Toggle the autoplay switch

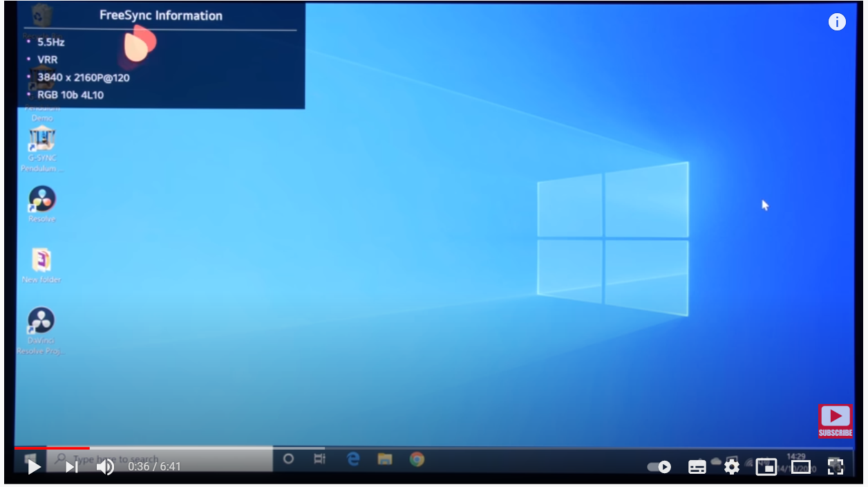pyautogui.click(x=659, y=467)
